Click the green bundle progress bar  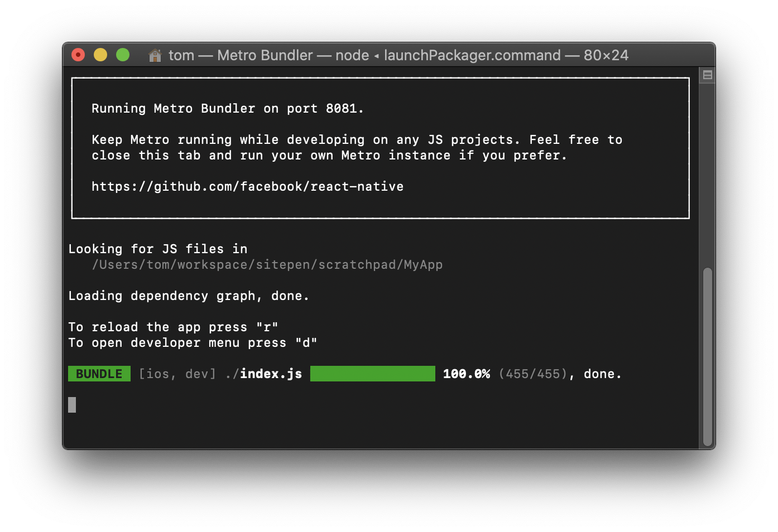point(372,374)
